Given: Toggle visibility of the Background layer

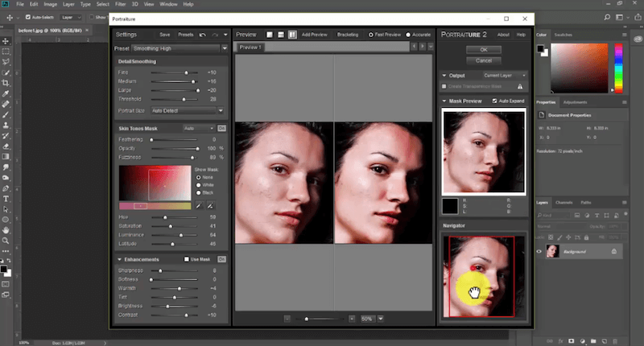Looking at the screenshot, I should coord(539,252).
